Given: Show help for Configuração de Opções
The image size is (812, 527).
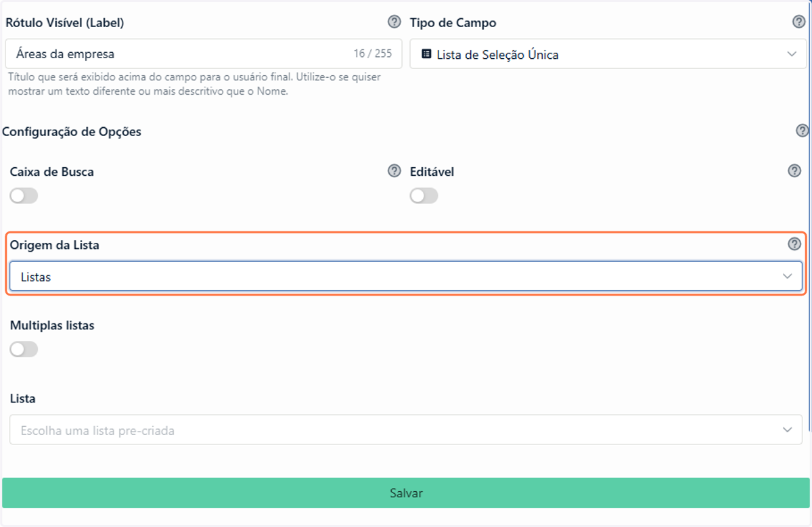Looking at the screenshot, I should tap(803, 131).
